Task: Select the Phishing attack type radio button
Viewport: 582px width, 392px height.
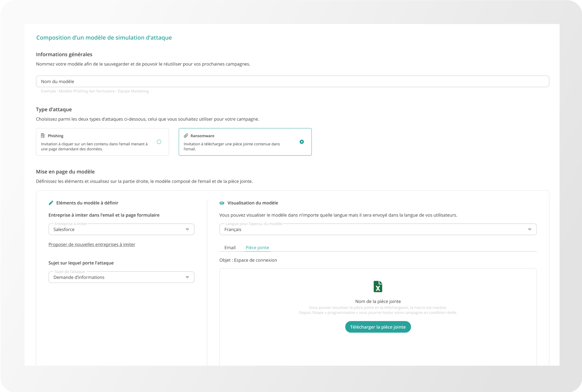Action: point(159,142)
